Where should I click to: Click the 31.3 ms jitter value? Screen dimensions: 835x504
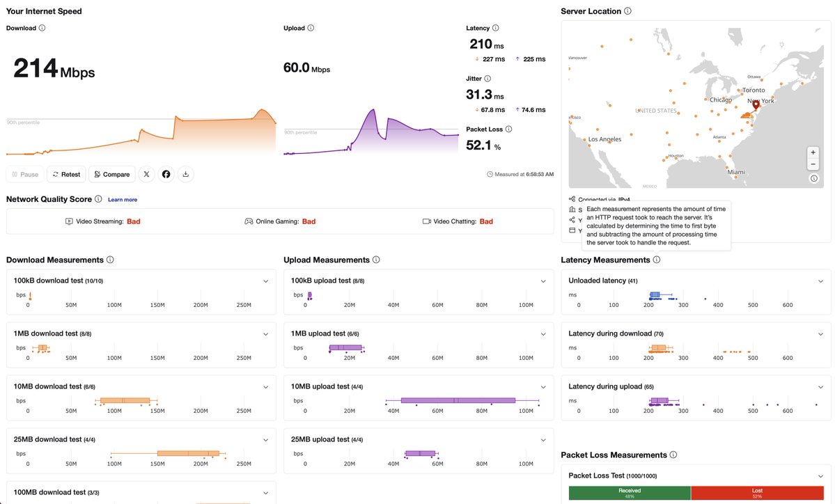click(x=485, y=95)
